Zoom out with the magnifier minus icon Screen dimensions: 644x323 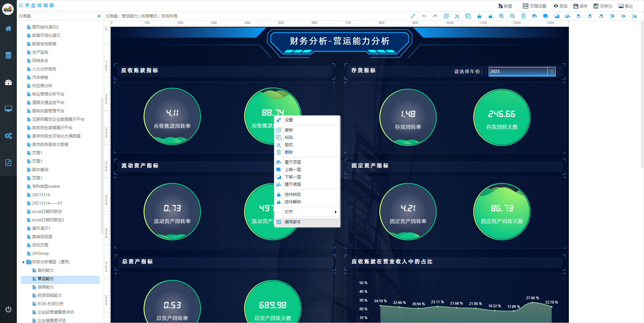coord(513,16)
